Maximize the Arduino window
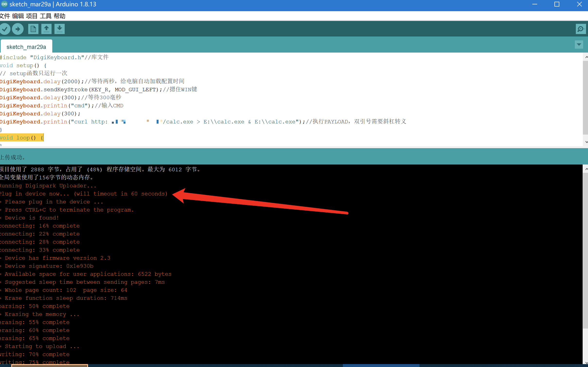The width and height of the screenshot is (588, 367). pyautogui.click(x=557, y=4)
